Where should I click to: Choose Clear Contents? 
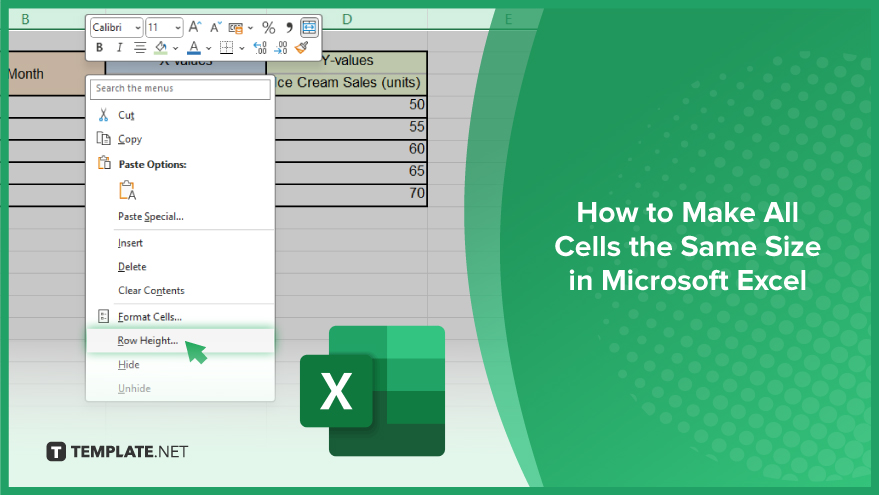pos(180,290)
